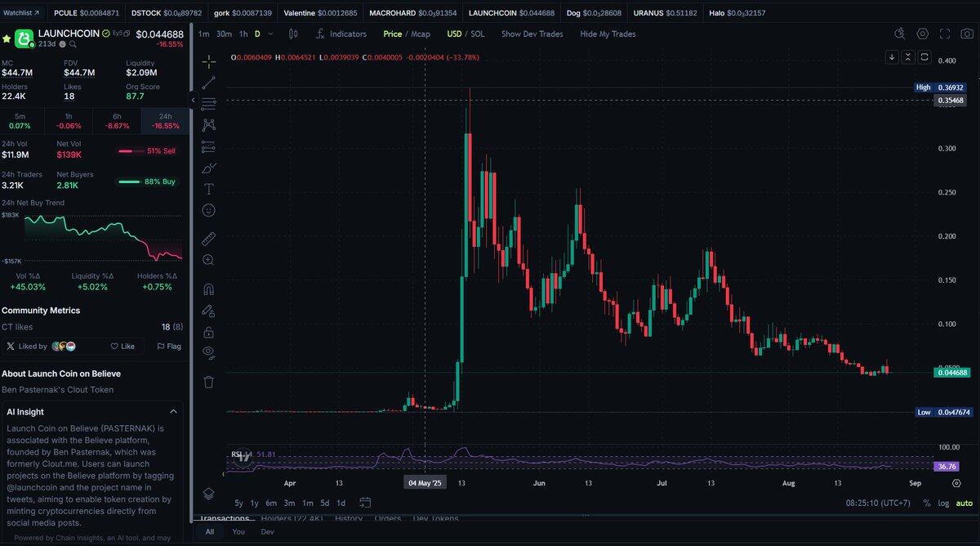This screenshot has width=980, height=546.
Task: Toggle percent scale on price axis
Action: [x=927, y=503]
